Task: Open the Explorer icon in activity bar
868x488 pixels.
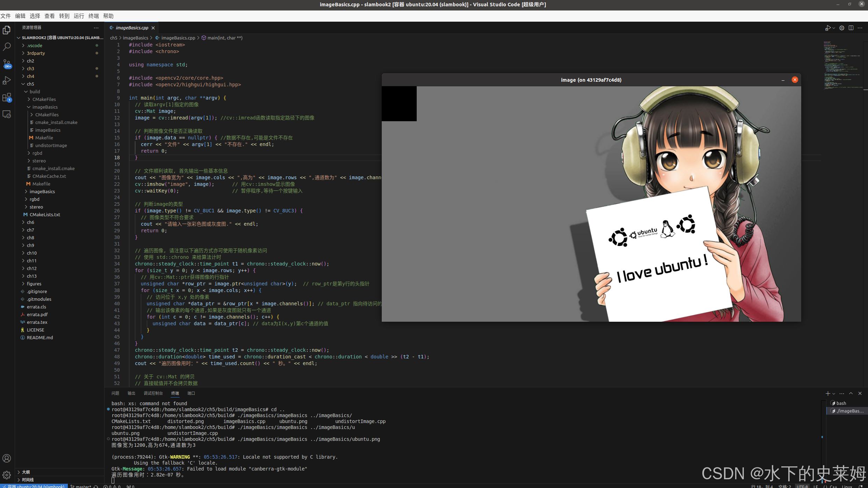Action: [x=7, y=30]
